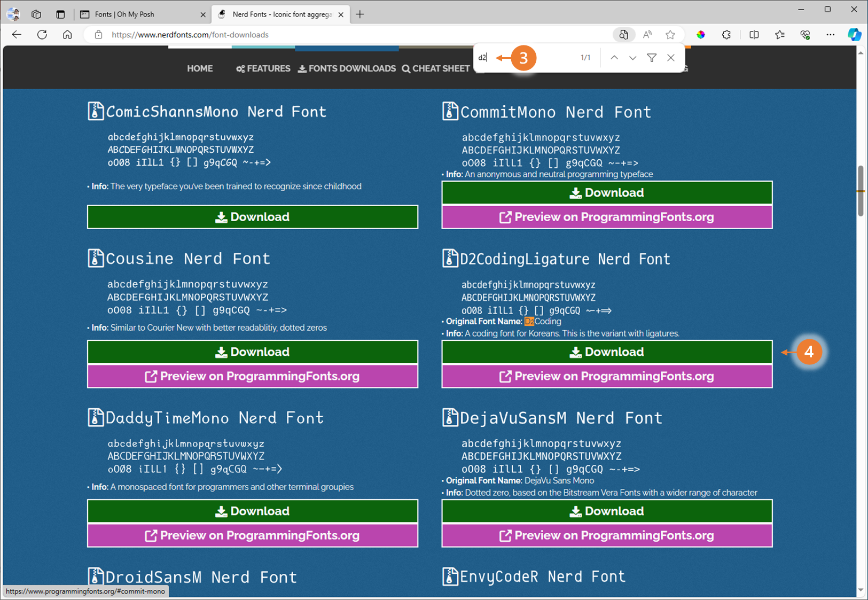Download Cousine Nerd Font
This screenshot has width=868, height=600.
click(x=253, y=352)
